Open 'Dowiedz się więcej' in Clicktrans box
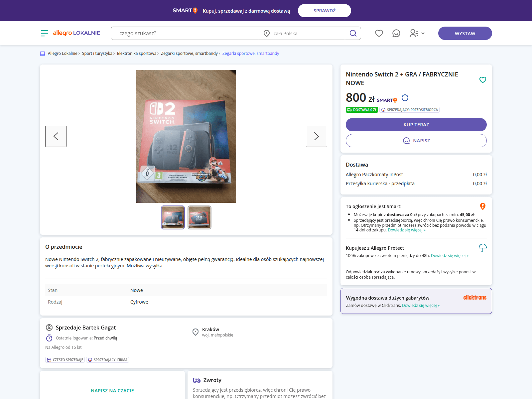This screenshot has height=399, width=532. [x=421, y=306]
